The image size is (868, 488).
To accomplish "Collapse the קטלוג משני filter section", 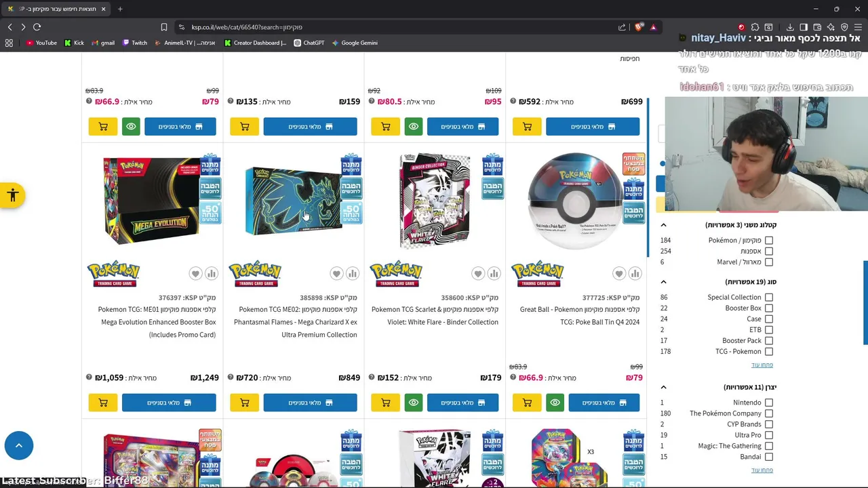I will pyautogui.click(x=663, y=225).
